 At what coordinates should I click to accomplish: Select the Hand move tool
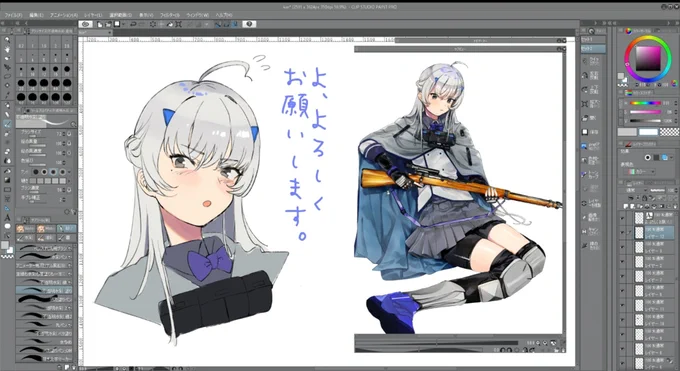(7, 49)
